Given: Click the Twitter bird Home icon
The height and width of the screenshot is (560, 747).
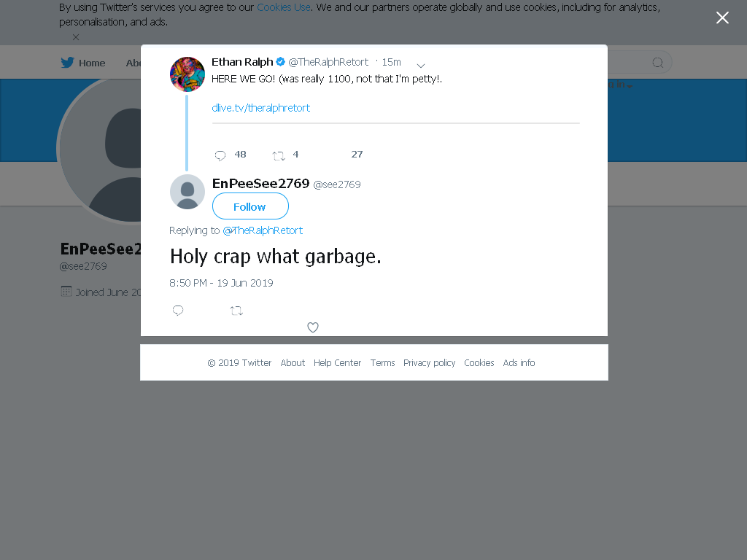Looking at the screenshot, I should pyautogui.click(x=67, y=63).
